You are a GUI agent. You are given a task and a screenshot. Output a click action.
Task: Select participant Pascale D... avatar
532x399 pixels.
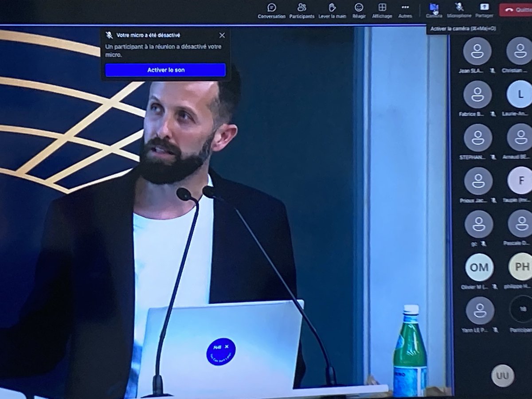pyautogui.click(x=521, y=224)
